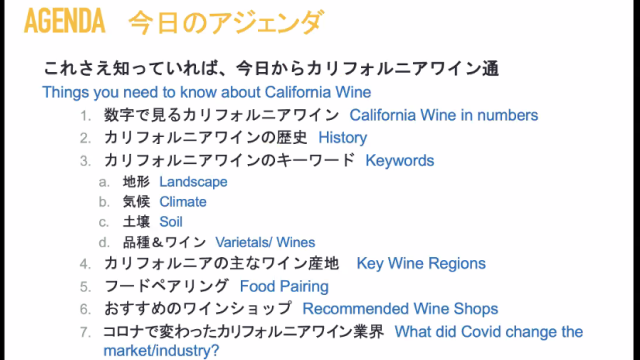Viewport: 640px width, 360px height.
Task: Select the Things you need to know subtitle
Action: pyautogui.click(x=207, y=92)
